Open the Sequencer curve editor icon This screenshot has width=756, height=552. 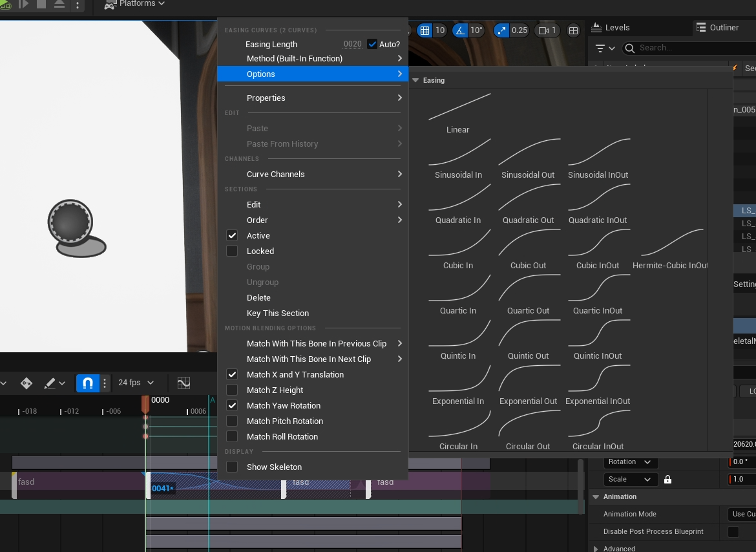tap(184, 383)
